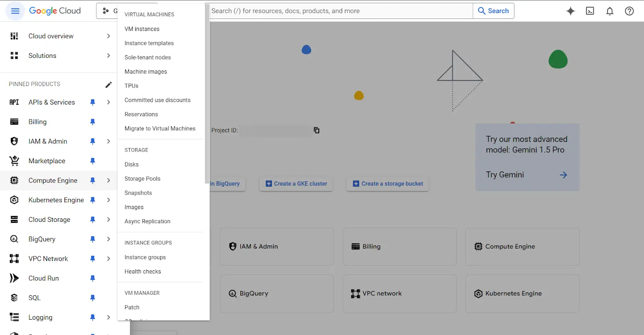644x335 pixels.
Task: Open the Gemini AI sparkle icon
Action: pos(570,11)
